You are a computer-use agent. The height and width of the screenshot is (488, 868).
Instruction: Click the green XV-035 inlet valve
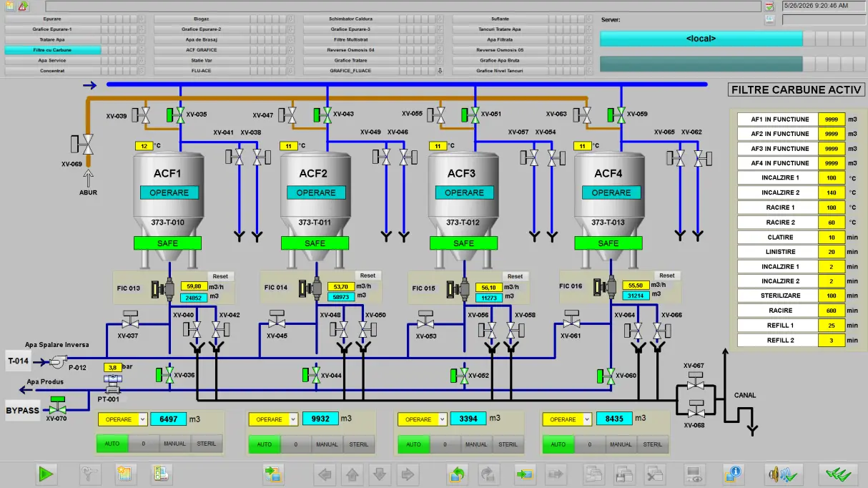(177, 114)
